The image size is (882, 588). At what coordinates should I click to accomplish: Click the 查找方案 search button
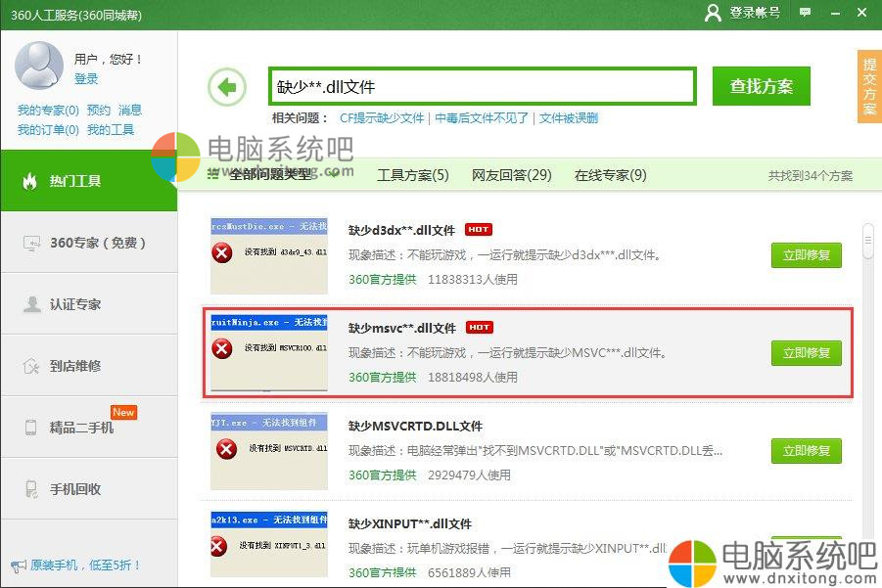(x=761, y=86)
